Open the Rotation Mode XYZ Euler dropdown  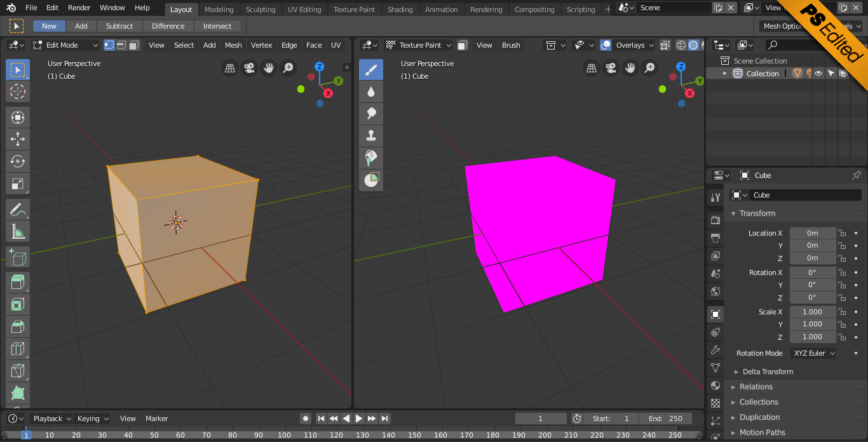813,353
